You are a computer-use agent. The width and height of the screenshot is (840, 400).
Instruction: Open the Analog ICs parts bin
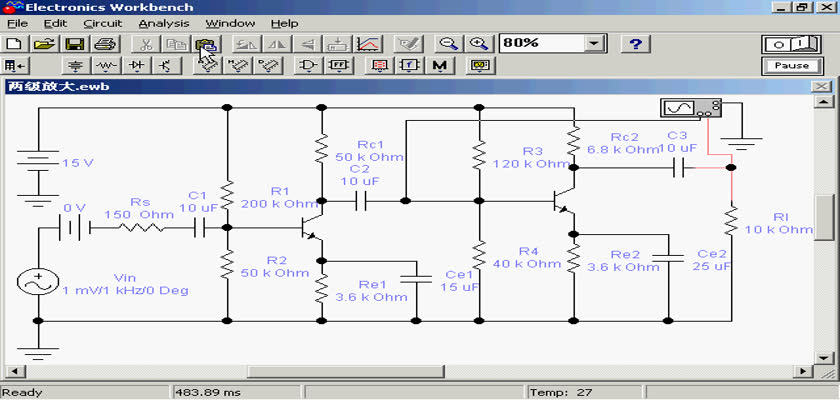208,66
